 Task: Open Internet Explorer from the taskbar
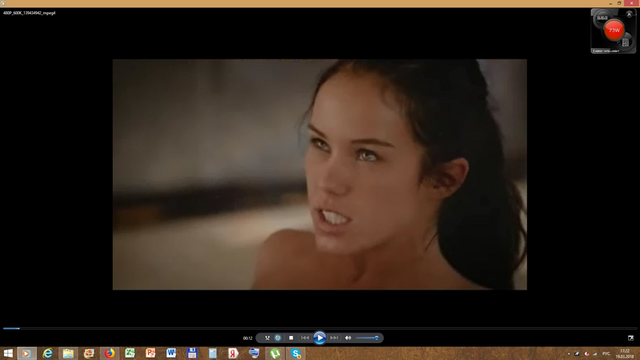point(48,353)
